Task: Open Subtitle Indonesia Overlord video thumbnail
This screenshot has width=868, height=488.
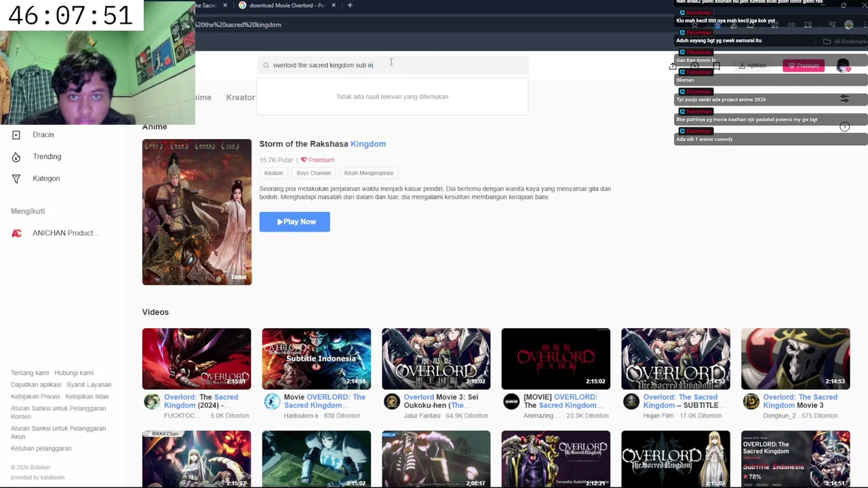Action: pos(317,359)
